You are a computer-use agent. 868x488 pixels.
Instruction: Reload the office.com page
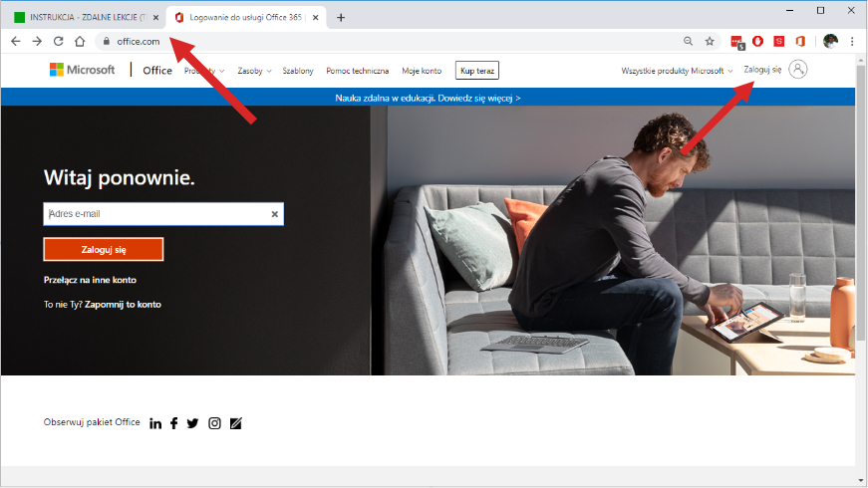point(58,41)
